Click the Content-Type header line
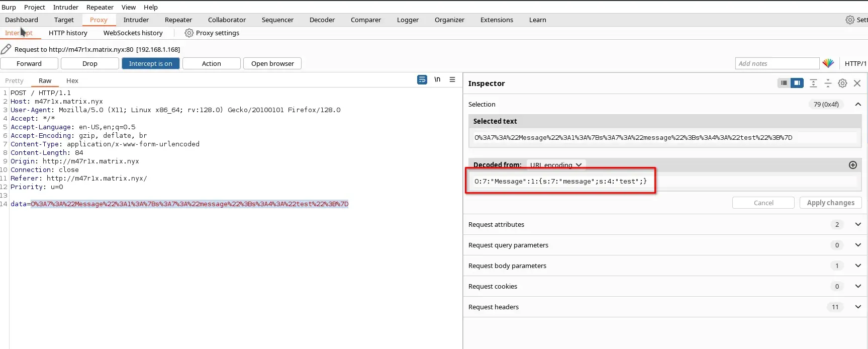The image size is (868, 349). [x=105, y=144]
